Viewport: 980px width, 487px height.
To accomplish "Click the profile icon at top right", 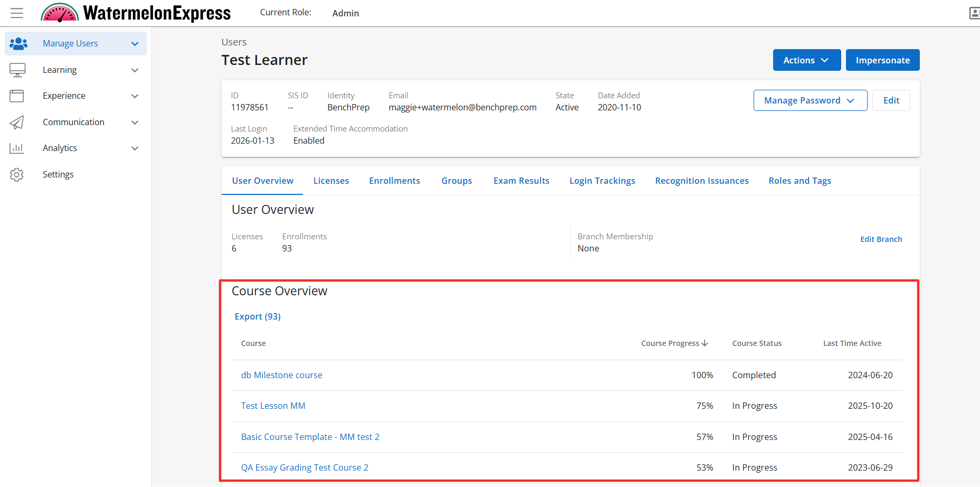I will click(974, 13).
